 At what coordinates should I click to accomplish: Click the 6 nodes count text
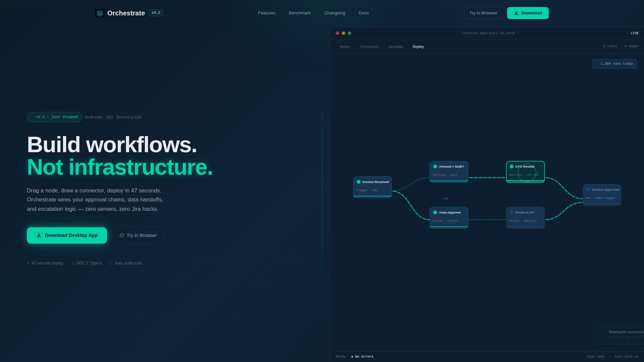pyautogui.click(x=610, y=46)
